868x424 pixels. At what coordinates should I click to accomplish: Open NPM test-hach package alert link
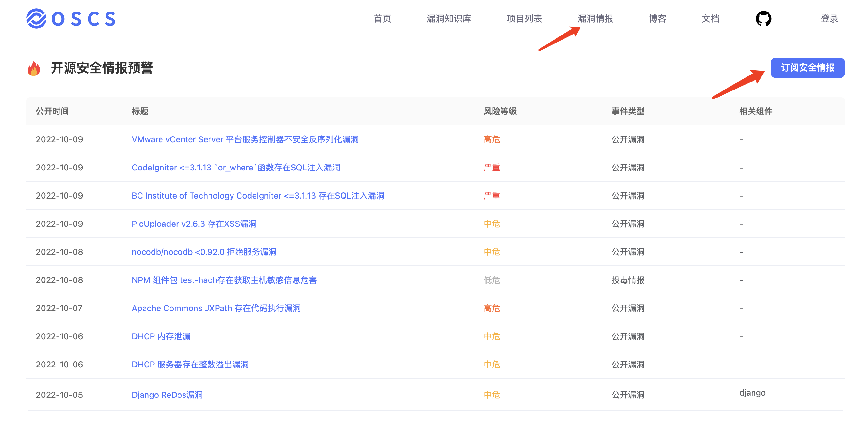tap(224, 280)
